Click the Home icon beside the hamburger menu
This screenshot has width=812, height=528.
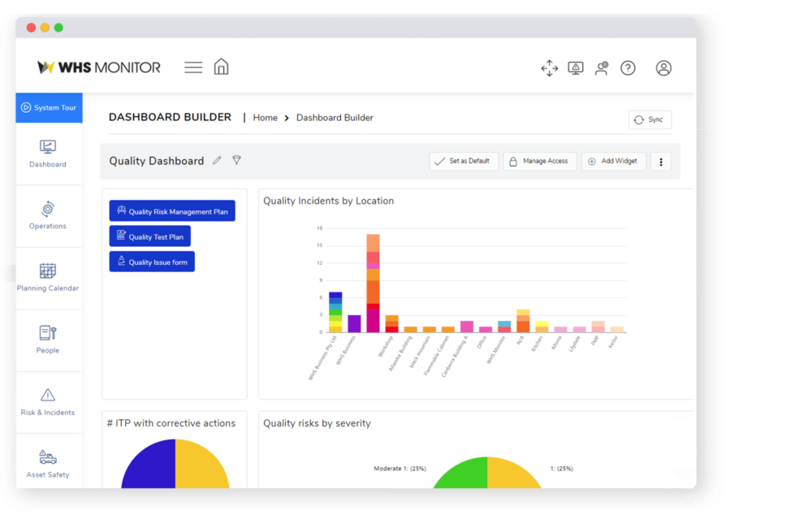(221, 67)
